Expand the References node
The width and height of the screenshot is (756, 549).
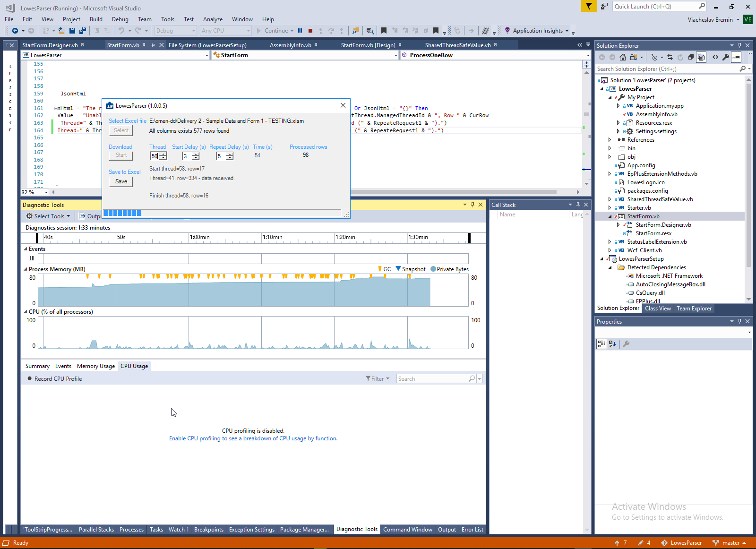click(x=610, y=140)
